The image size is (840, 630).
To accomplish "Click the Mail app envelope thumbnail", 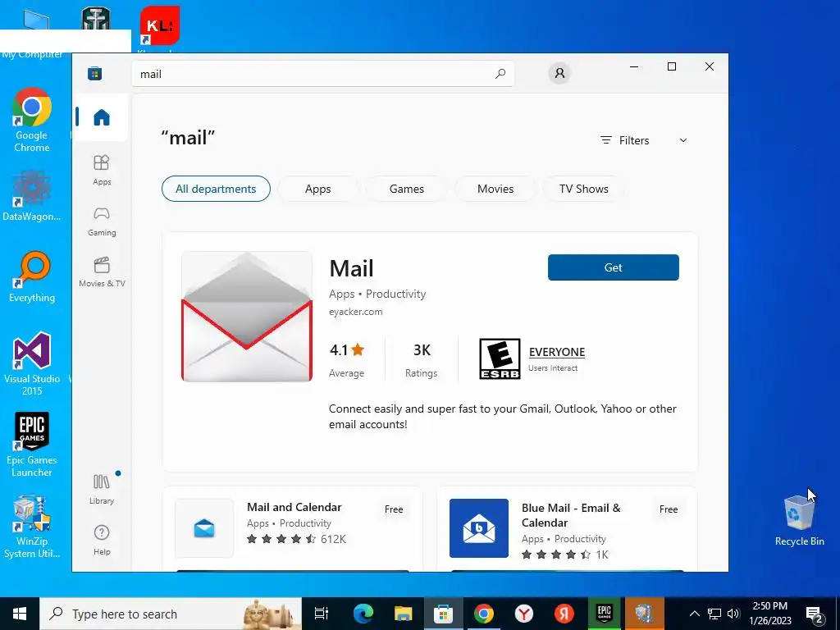I will pos(246,317).
